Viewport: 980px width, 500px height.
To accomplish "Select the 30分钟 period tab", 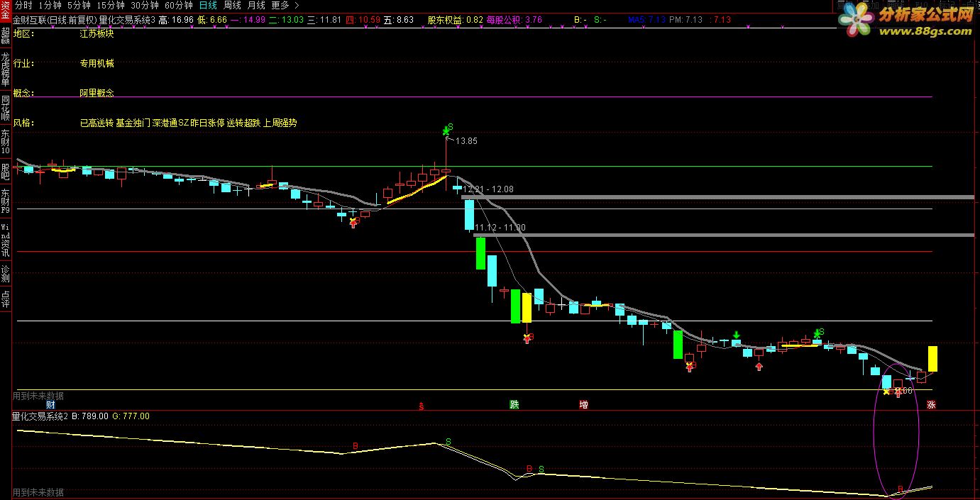I will click(144, 5).
